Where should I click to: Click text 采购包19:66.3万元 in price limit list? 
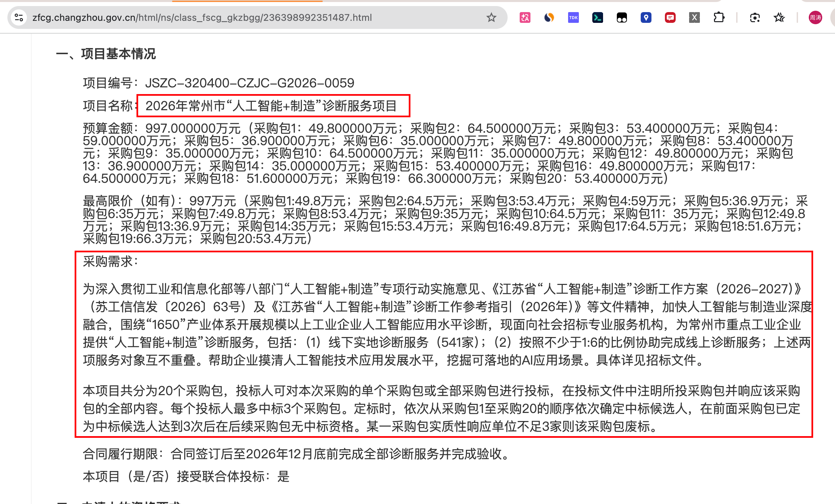pyautogui.click(x=135, y=239)
